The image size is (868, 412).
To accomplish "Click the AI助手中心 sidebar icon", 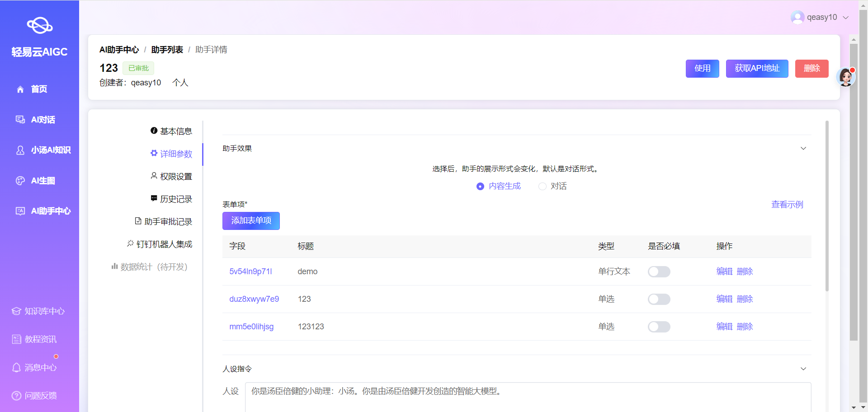I will 20,211.
